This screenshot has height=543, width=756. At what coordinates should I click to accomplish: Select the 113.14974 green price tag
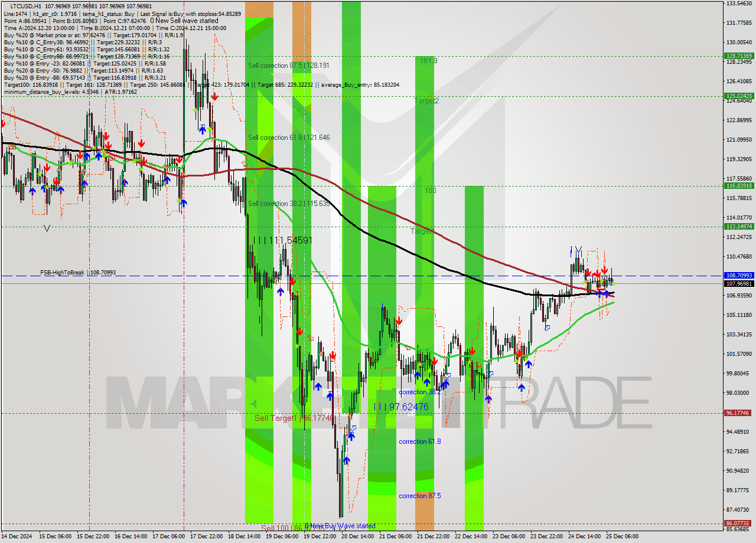[x=739, y=226]
